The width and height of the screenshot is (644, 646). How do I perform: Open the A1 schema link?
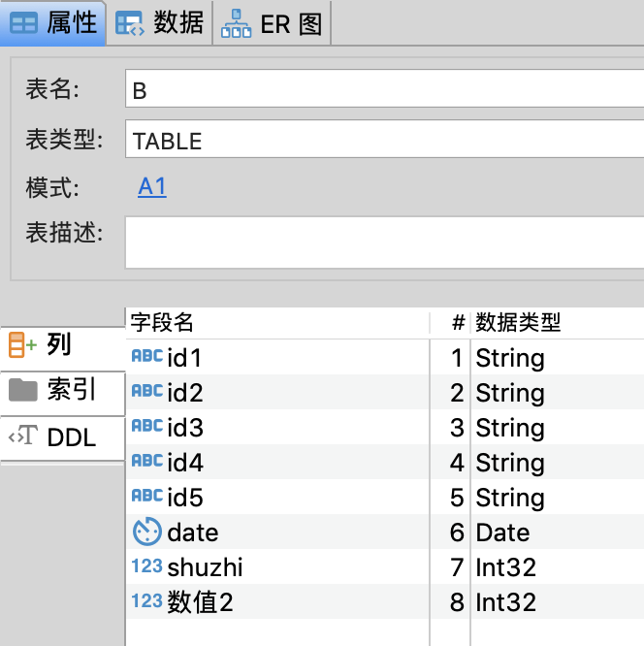tap(152, 187)
